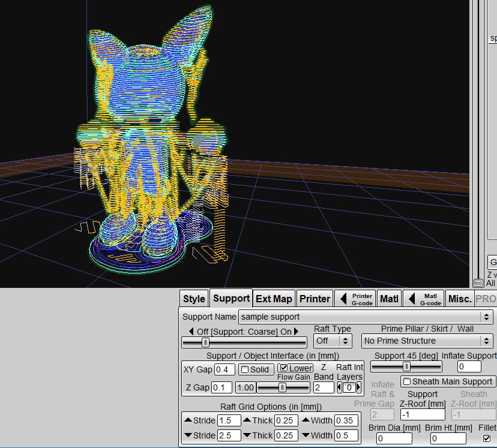Click the upper Stride field 1.5
The image size is (497, 448).
coord(229,420)
